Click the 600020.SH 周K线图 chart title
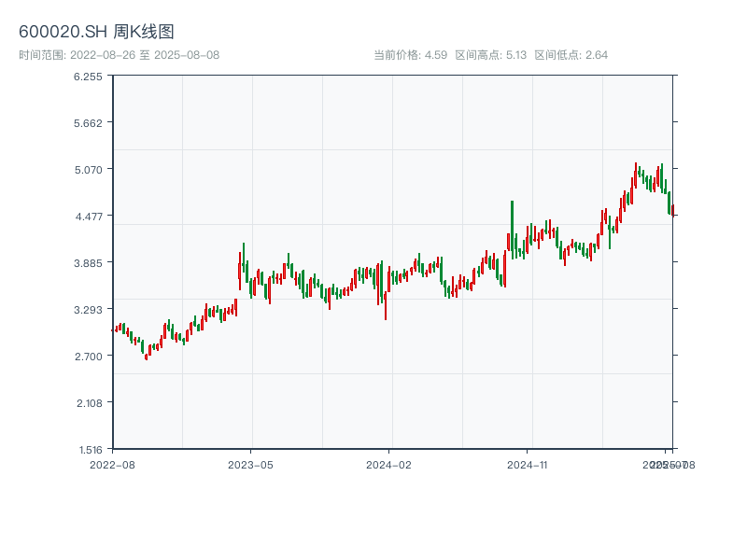This screenshot has height=560, width=747. point(96,33)
